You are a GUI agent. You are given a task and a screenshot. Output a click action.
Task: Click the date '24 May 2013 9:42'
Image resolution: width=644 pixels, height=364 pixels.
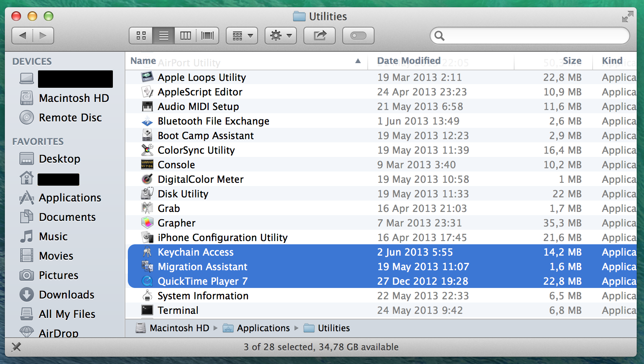[420, 310]
